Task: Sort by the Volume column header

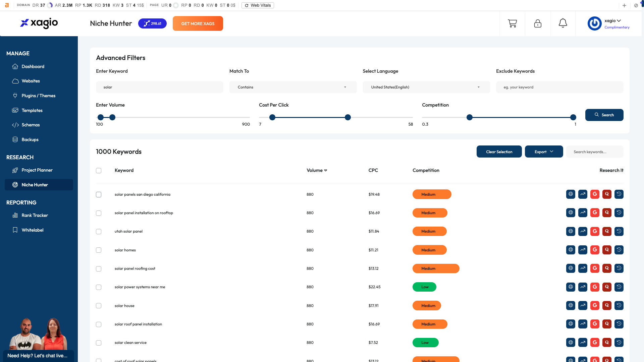Action: point(317,170)
